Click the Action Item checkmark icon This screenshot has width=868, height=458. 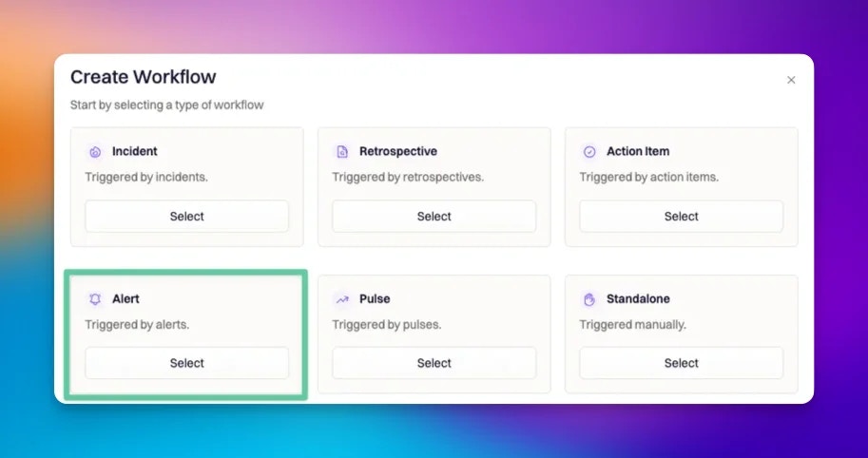pos(589,152)
